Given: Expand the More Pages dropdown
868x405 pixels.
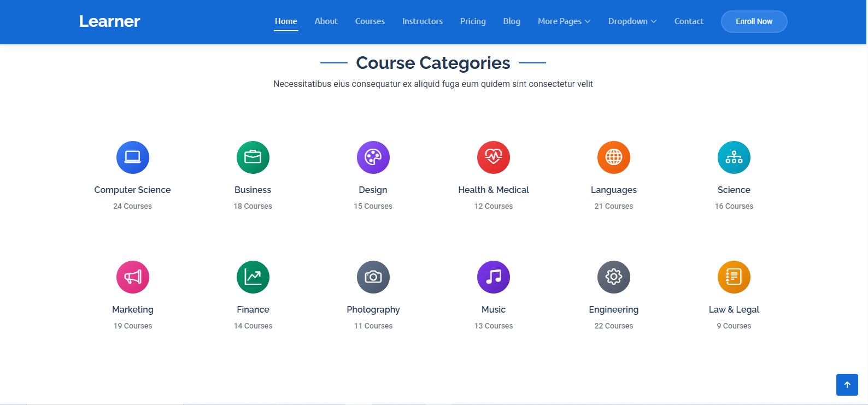Looking at the screenshot, I should (x=564, y=21).
